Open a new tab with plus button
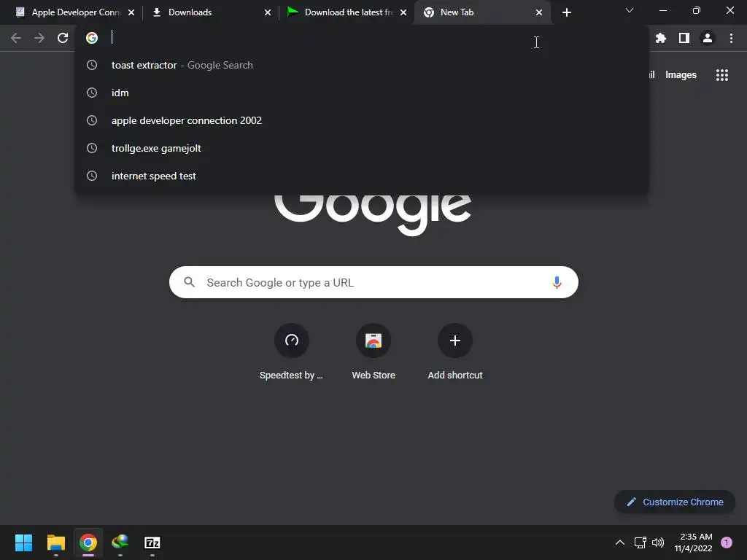Image resolution: width=747 pixels, height=560 pixels. pos(566,12)
